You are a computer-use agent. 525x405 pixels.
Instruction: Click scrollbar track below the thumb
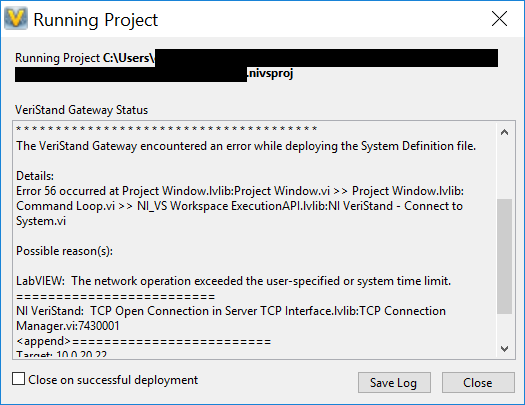pos(505,327)
